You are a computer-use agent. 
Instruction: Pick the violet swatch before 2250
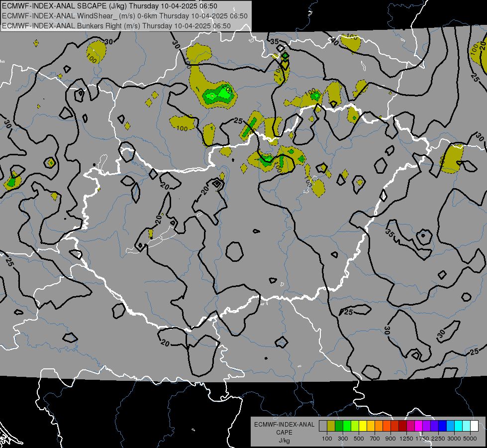click(434, 426)
